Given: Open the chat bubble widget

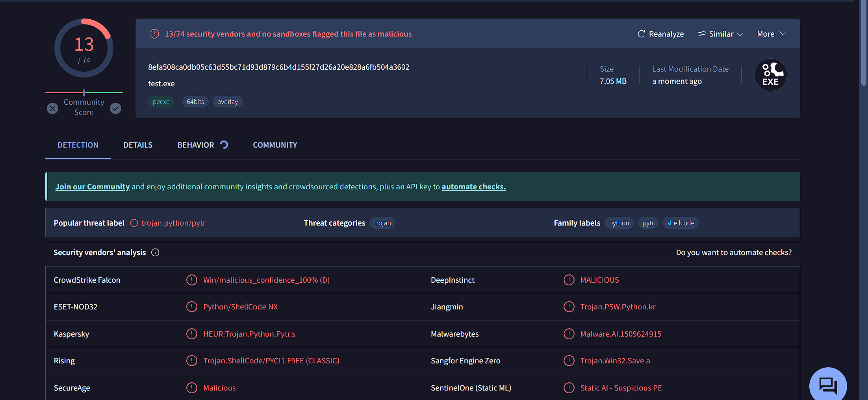Looking at the screenshot, I should pyautogui.click(x=828, y=385).
